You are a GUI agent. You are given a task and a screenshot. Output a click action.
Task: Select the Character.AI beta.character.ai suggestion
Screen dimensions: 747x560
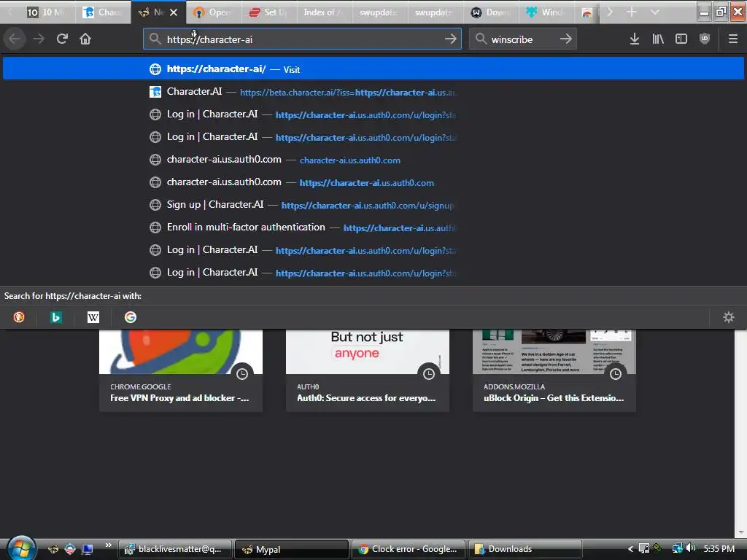pyautogui.click(x=373, y=92)
